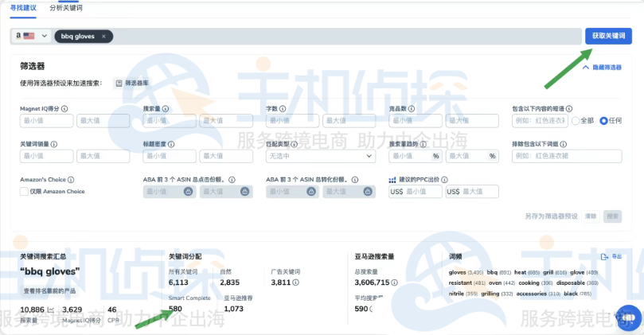Click word frequency term heat
This screenshot has width=644, height=335.
pos(520,273)
